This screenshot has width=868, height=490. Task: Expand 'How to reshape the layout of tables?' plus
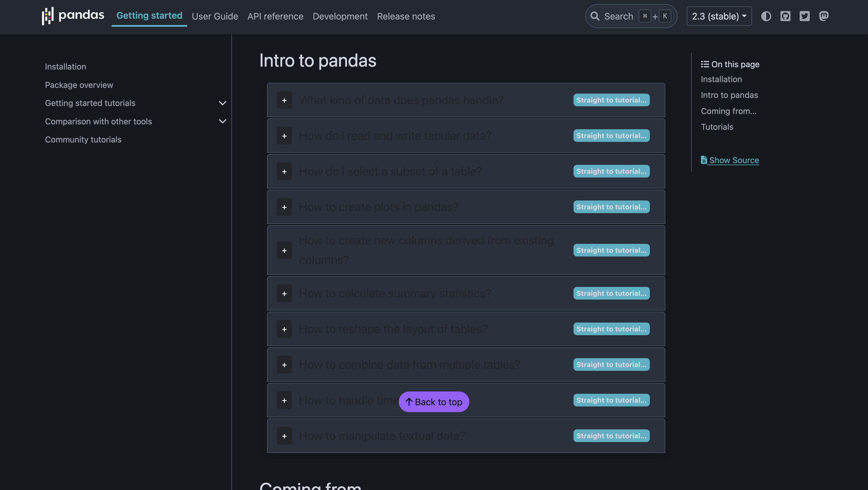[x=284, y=329]
